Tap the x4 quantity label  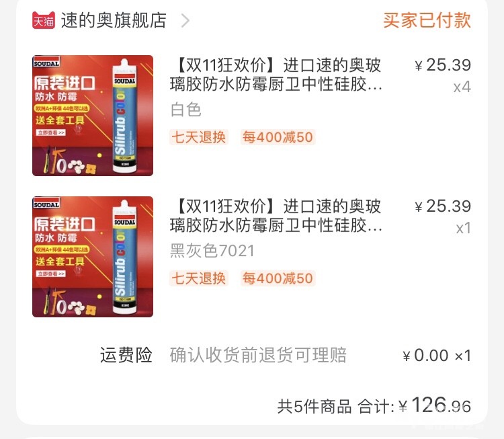coord(462,87)
